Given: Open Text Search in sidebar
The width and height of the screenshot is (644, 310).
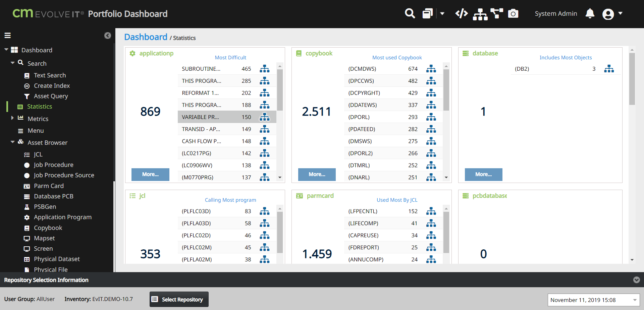Looking at the screenshot, I should point(50,75).
